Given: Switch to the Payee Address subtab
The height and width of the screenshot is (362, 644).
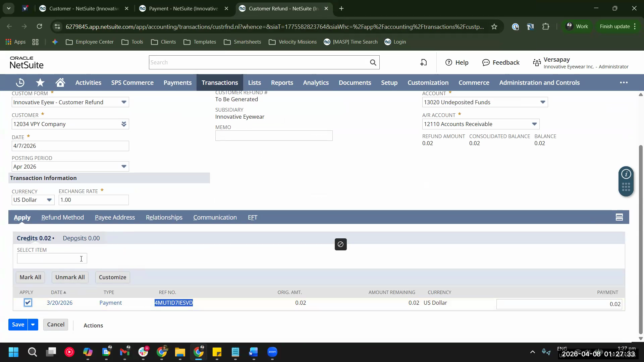Looking at the screenshot, I should (115, 217).
